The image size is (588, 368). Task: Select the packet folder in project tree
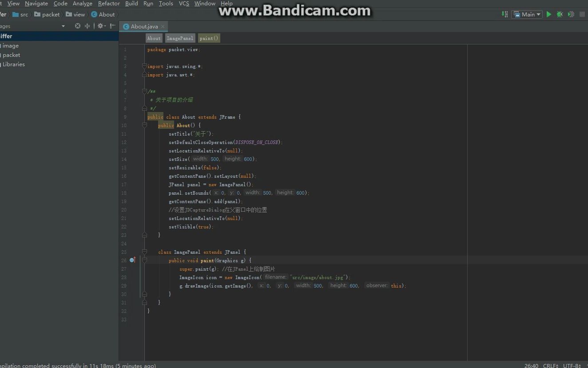point(11,55)
